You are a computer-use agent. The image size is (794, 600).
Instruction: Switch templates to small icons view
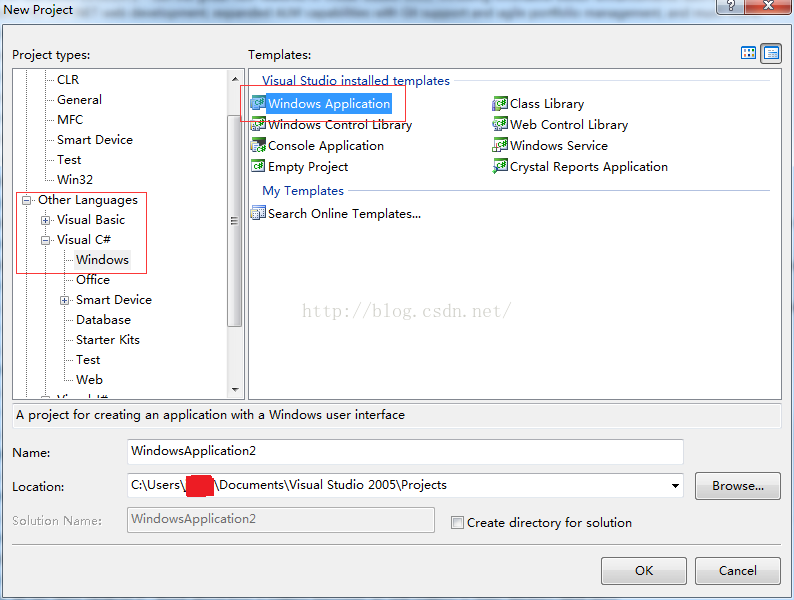[x=771, y=53]
